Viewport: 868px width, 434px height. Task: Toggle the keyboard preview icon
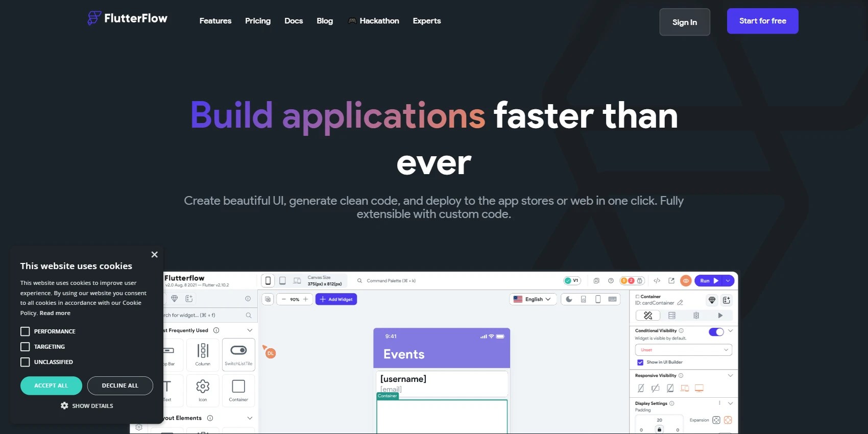[612, 299]
